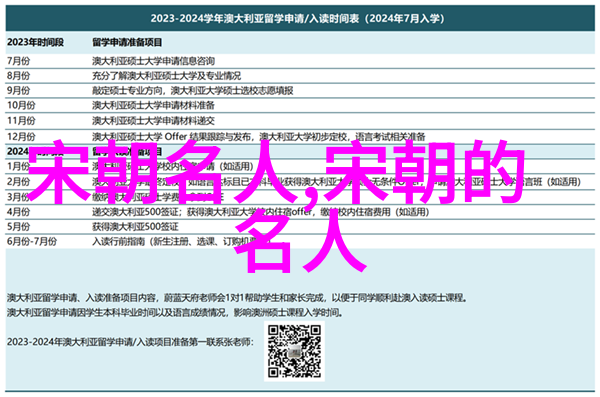Click the text '澳大利亚硕士大学申请材料递交'
The height and width of the screenshot is (397, 600).
click(x=153, y=121)
